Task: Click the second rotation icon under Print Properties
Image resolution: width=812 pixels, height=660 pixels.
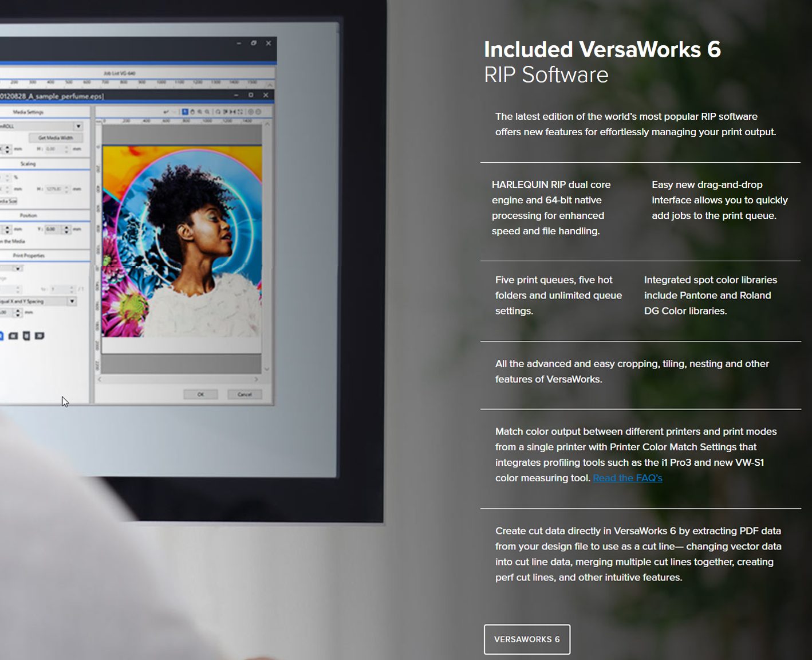Action: click(13, 336)
